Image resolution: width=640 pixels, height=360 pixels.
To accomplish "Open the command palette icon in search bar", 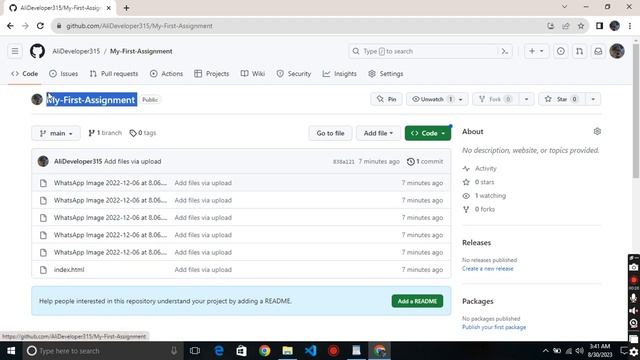I will [505, 51].
